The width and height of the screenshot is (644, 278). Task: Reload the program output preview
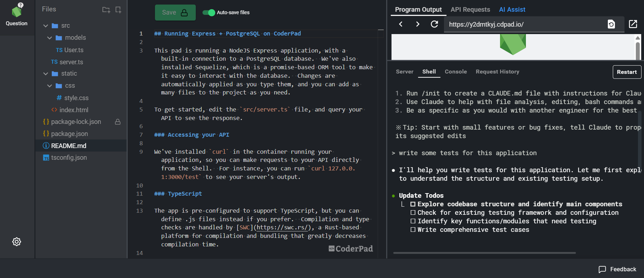click(x=434, y=24)
